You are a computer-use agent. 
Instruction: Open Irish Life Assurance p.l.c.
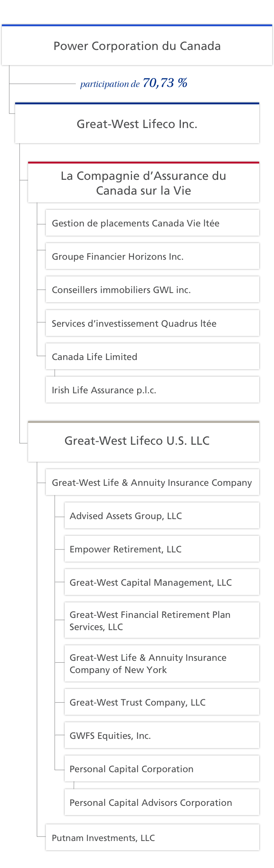152,390
